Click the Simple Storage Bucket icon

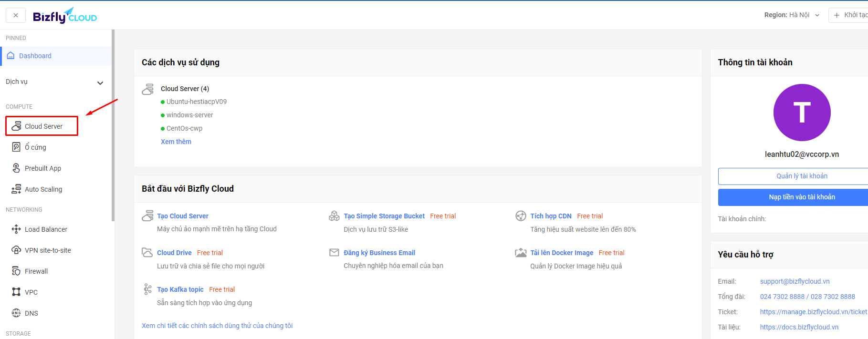click(x=334, y=216)
